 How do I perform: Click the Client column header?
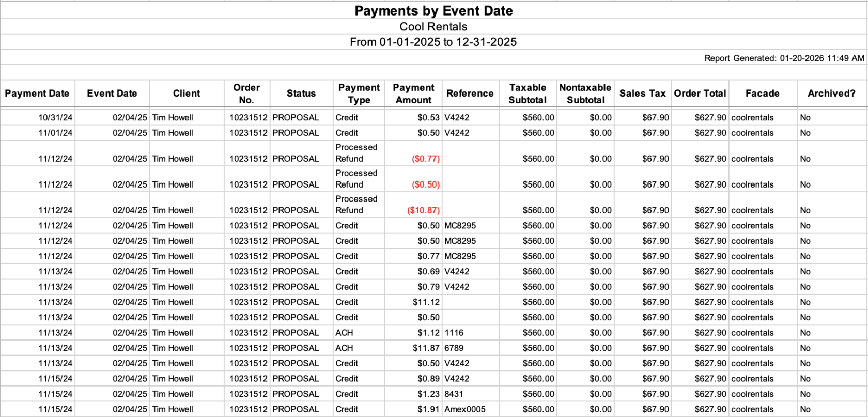pos(187,94)
